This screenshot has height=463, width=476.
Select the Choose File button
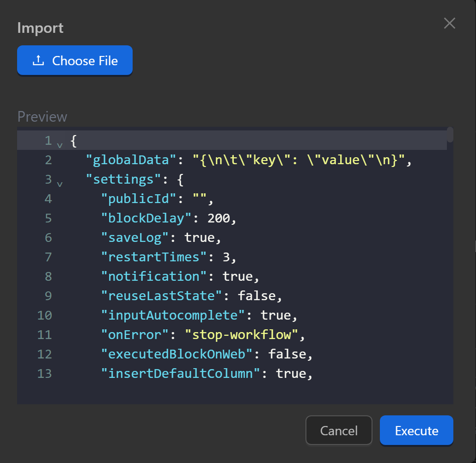click(x=74, y=60)
